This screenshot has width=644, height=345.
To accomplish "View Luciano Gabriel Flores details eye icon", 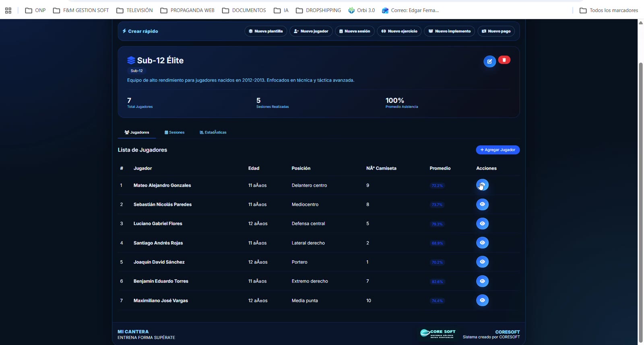I will tap(482, 224).
